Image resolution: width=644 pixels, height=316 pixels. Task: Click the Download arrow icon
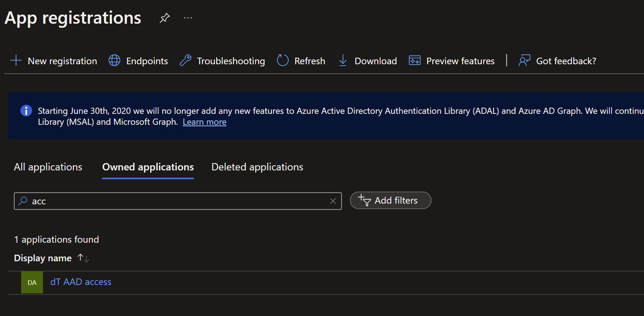[x=343, y=61]
